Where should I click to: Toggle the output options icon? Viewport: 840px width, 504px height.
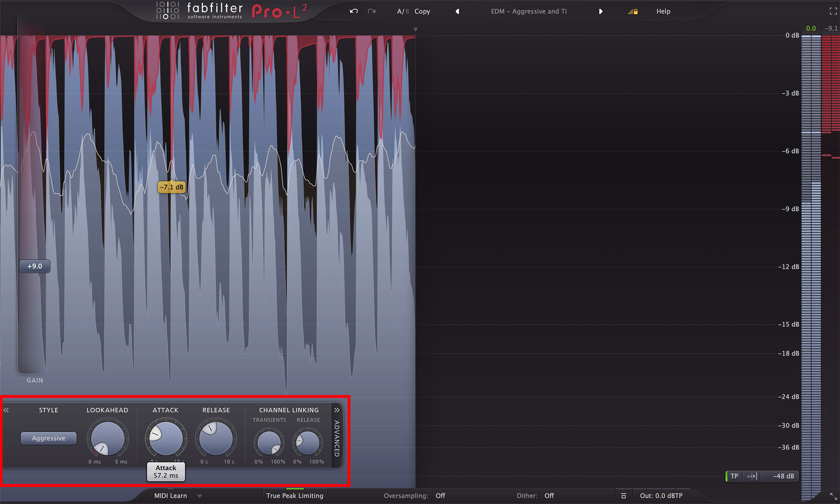(x=623, y=496)
